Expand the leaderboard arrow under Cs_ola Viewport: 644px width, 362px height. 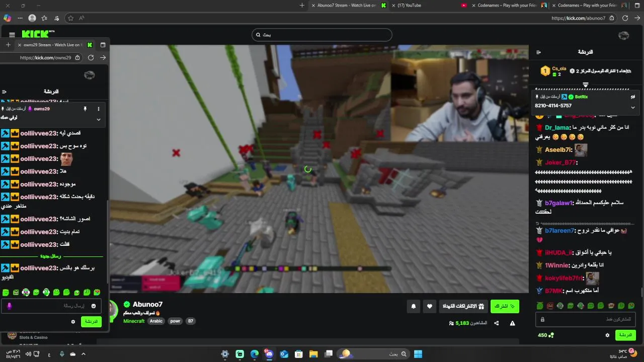click(x=586, y=85)
